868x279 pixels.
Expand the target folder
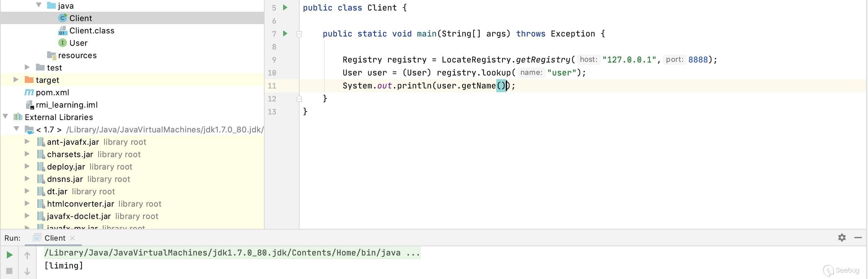click(x=16, y=80)
